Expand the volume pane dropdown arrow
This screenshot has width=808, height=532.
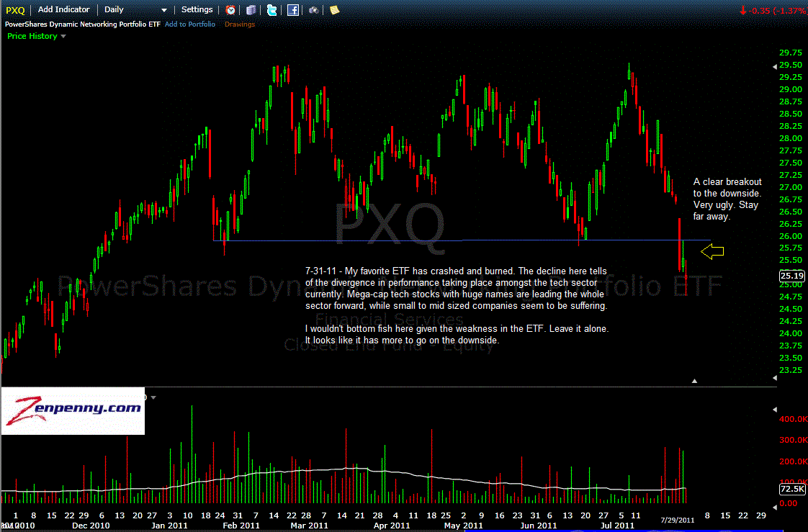pyautogui.click(x=153, y=397)
